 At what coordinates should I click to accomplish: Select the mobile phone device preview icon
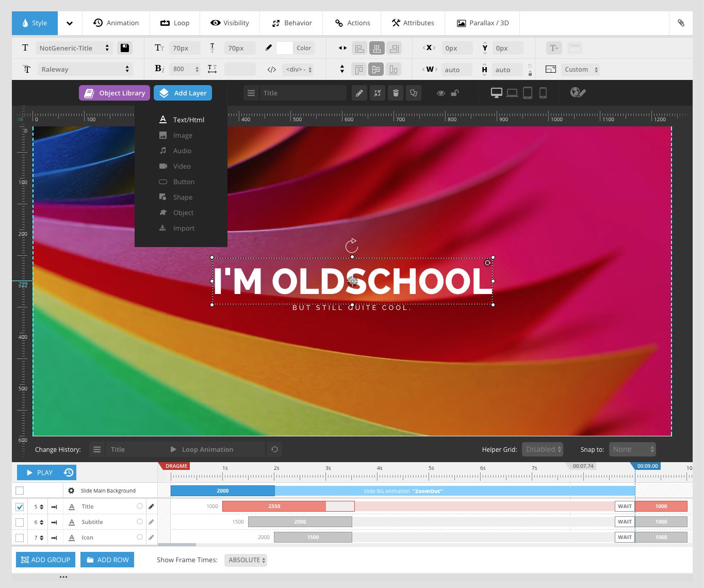pyautogui.click(x=543, y=93)
